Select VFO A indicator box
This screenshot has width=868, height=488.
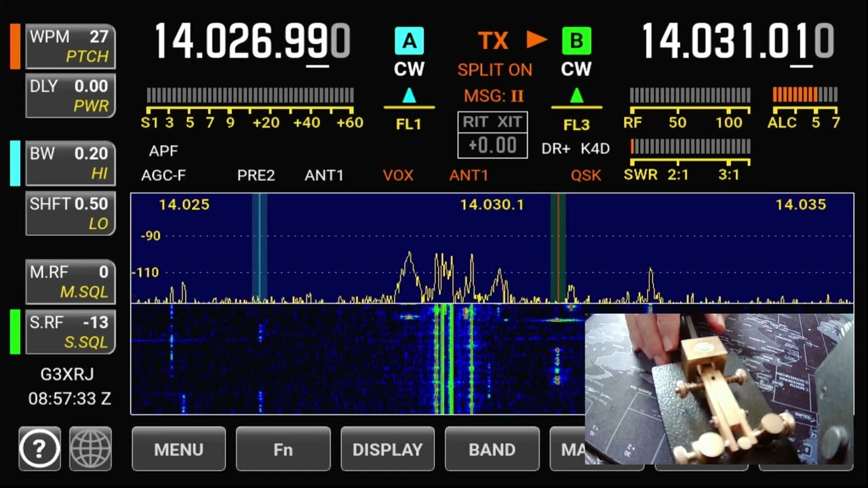coord(409,41)
